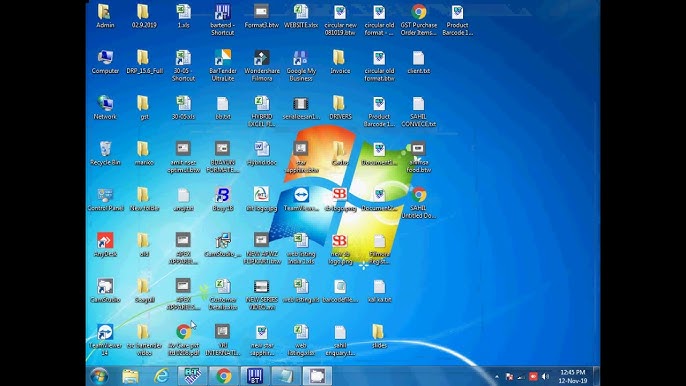
Task: Open Google Chrome from the taskbar
Action: click(224, 376)
